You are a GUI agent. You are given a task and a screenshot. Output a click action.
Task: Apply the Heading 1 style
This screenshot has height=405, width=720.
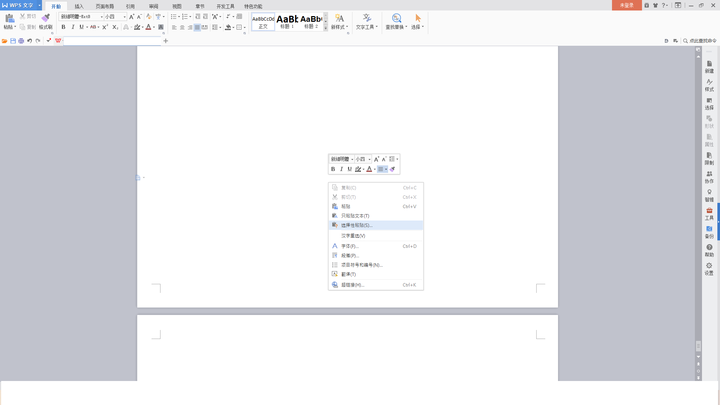coord(287,22)
